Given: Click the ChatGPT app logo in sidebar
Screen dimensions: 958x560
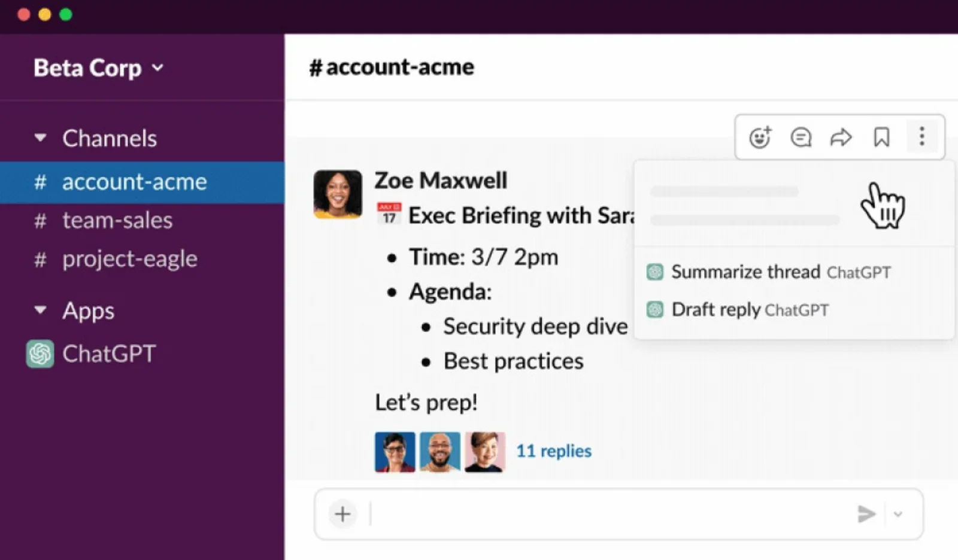Looking at the screenshot, I should pyautogui.click(x=40, y=354).
